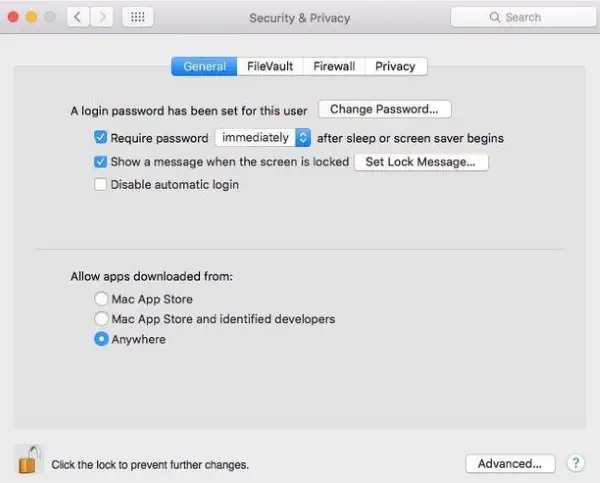600x483 pixels.
Task: Click 'Click the lock to prevent further changes' text
Action: 150,465
